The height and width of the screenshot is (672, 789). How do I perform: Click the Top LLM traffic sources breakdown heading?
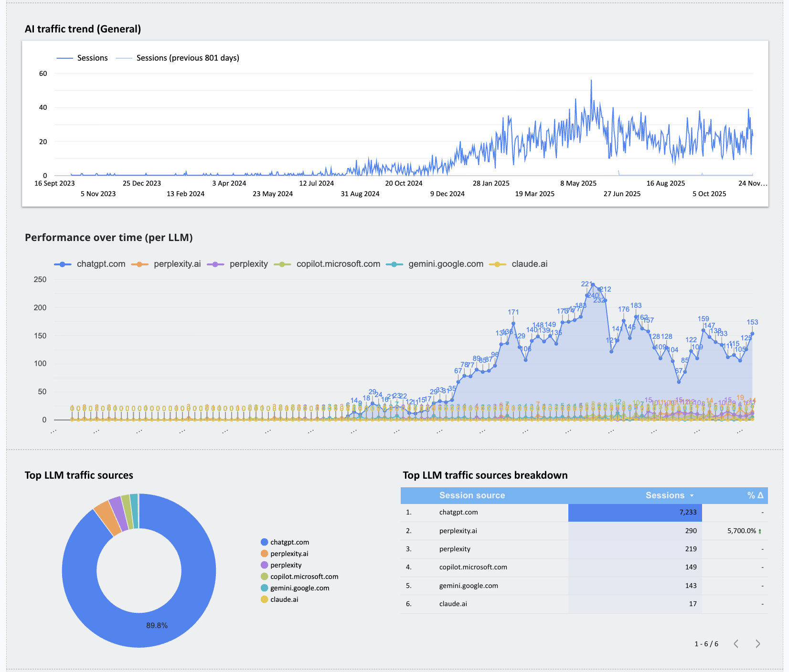point(485,475)
